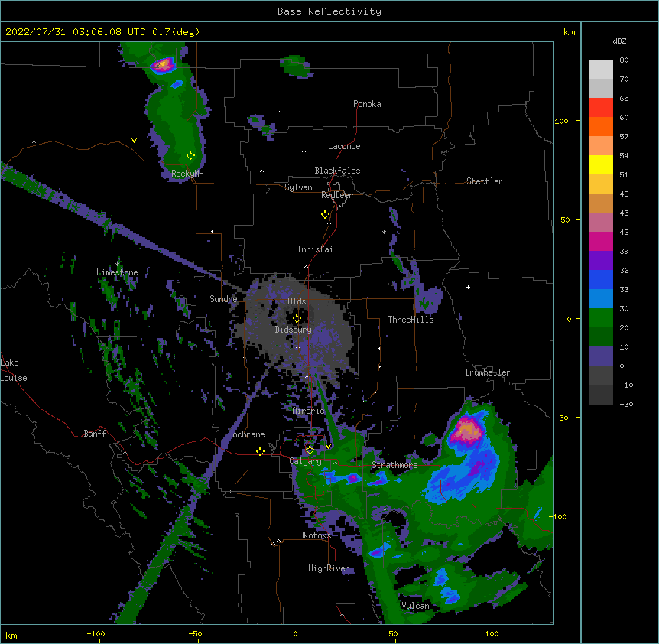Screen dimensions: 659x644
Task: Select the 80 dBZ legend value
Action: [x=624, y=60]
